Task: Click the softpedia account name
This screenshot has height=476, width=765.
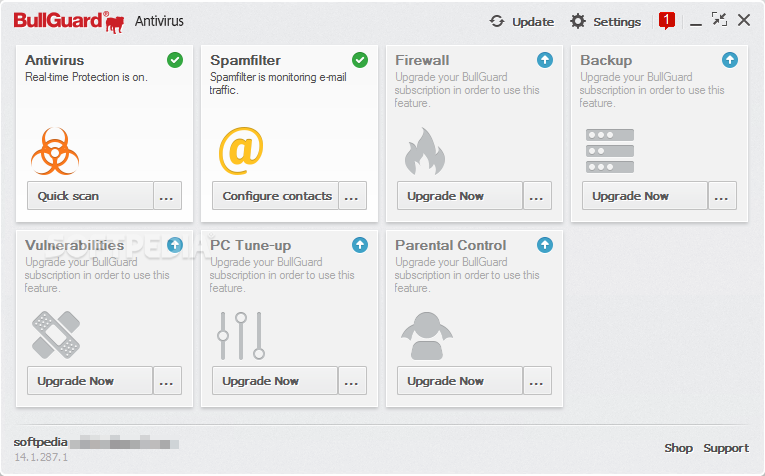Action: tap(40, 442)
